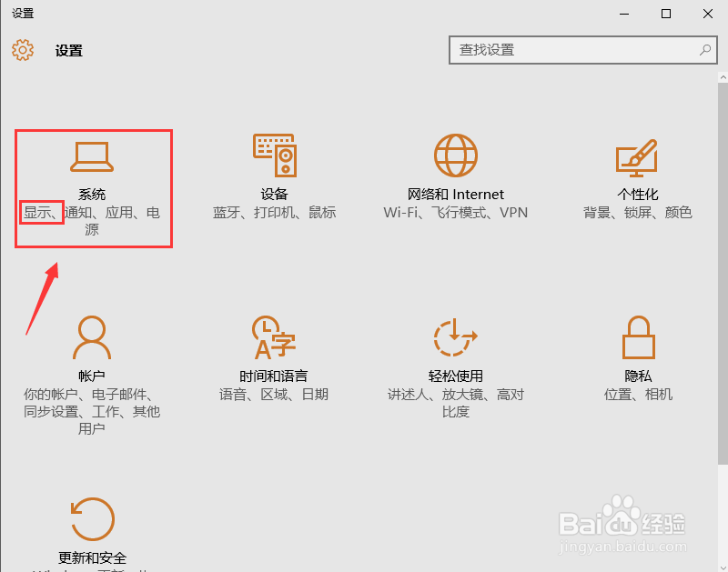Click the 帐户 category title

tap(92, 376)
